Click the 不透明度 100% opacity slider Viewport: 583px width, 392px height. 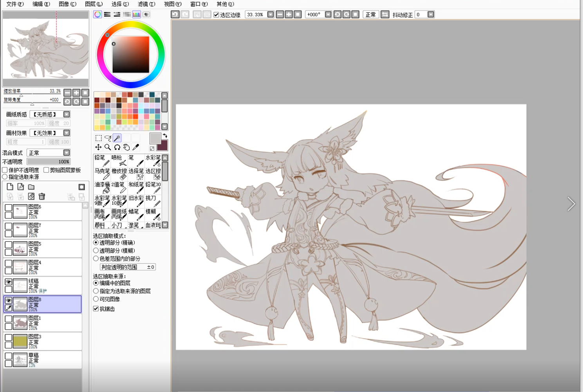[x=49, y=162]
